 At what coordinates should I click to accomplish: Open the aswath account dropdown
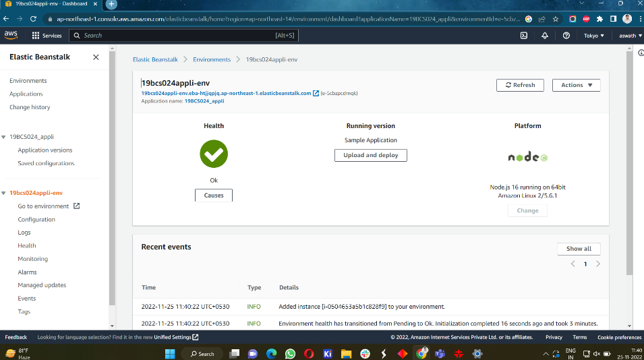coord(631,36)
